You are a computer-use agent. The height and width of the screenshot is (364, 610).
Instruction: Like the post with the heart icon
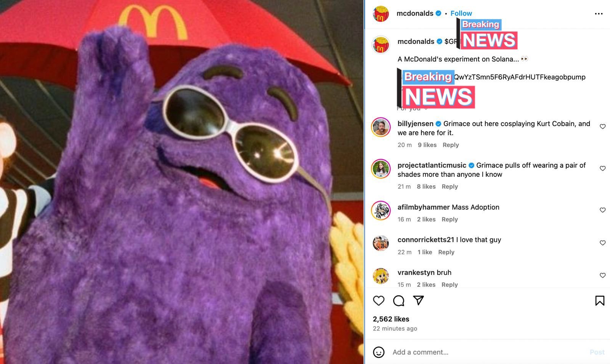pos(379,301)
